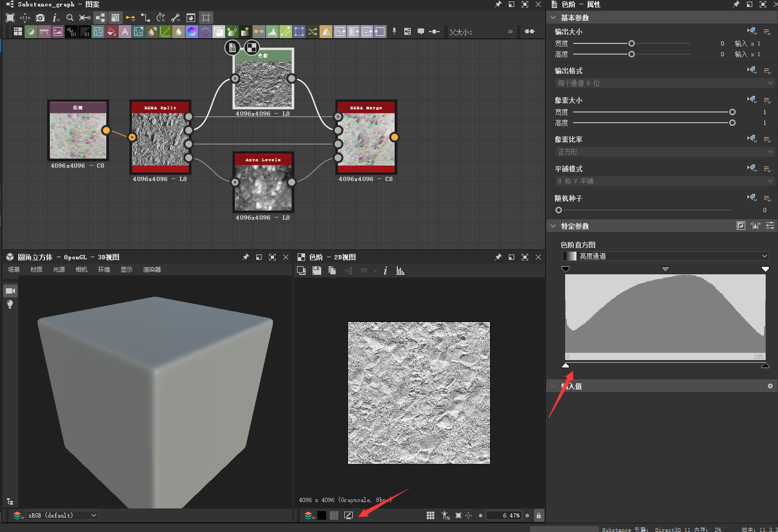Screen dimensions: 778x532
Task: Click the save bitmap icon in 2D view
Action: 317,271
